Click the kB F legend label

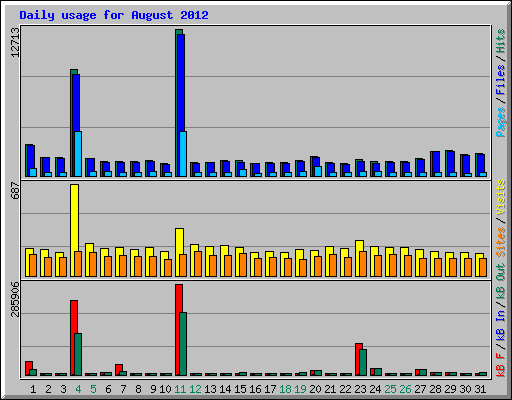coord(500,365)
